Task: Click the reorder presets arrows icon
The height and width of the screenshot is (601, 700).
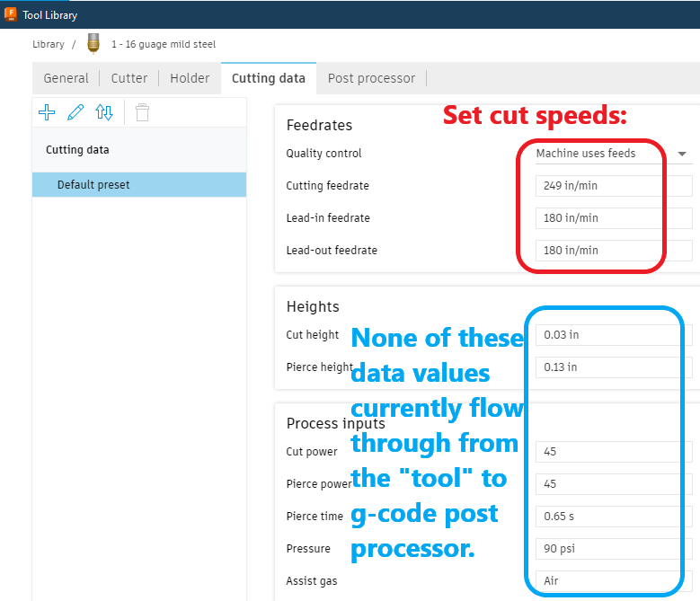Action: [x=104, y=112]
